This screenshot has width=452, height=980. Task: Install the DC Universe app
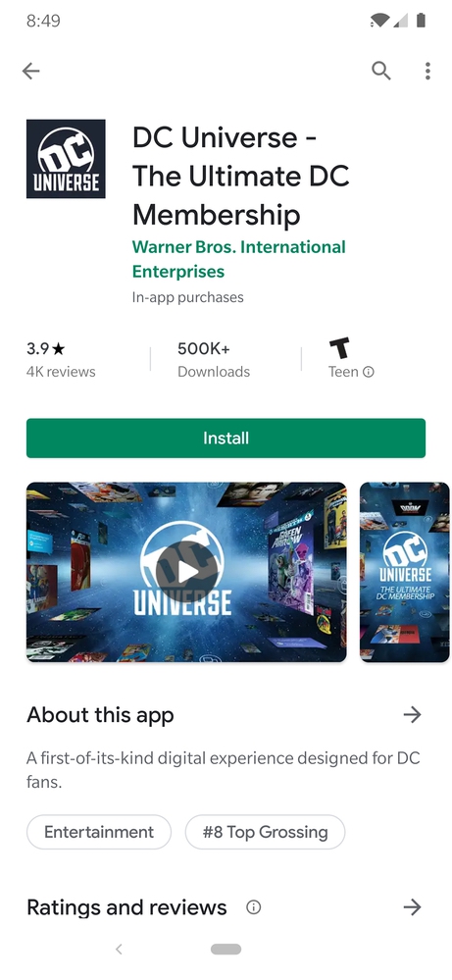226,438
